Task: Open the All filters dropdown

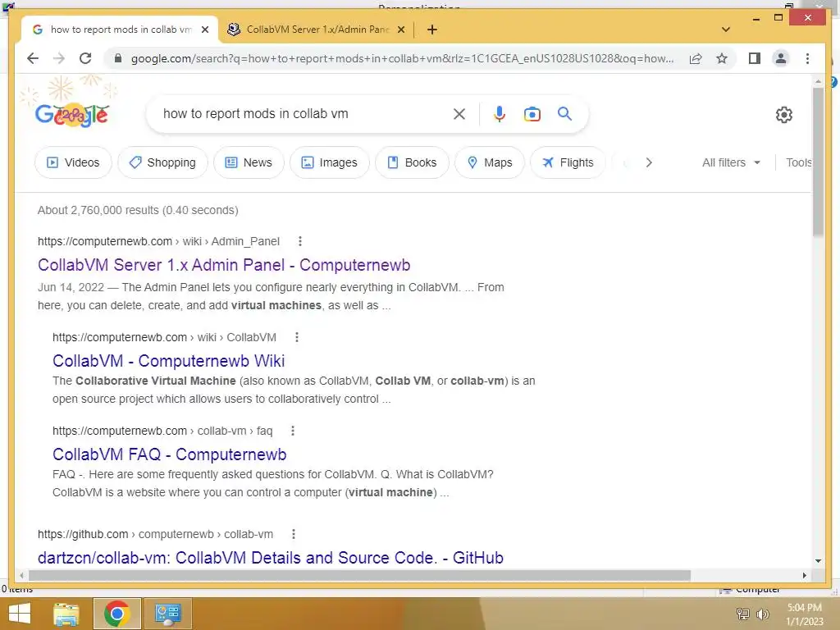Action: click(x=731, y=162)
